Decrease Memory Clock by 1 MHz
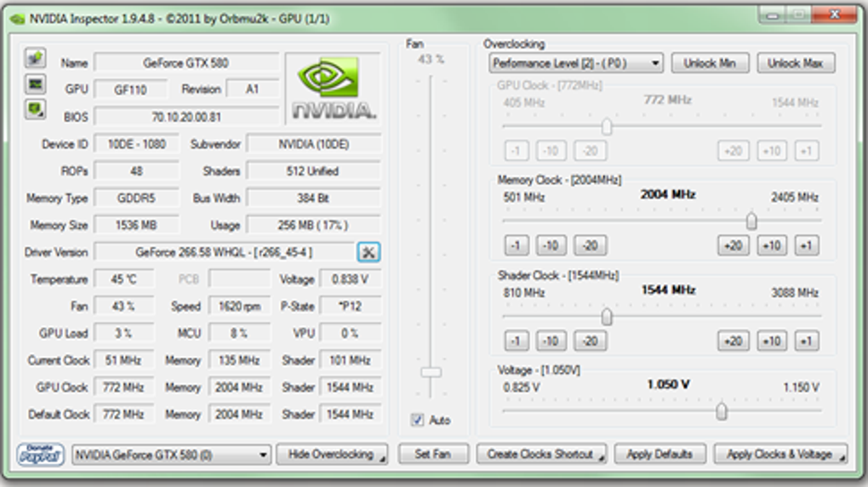868x487 pixels. pos(517,245)
